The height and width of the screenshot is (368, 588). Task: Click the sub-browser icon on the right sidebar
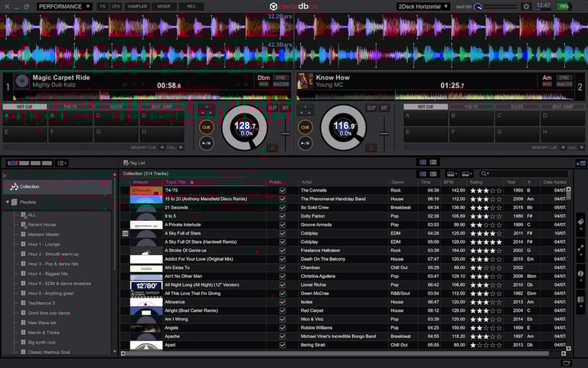(580, 300)
